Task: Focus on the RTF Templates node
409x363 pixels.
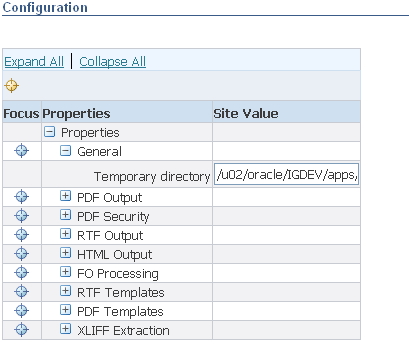Action: tap(22, 292)
